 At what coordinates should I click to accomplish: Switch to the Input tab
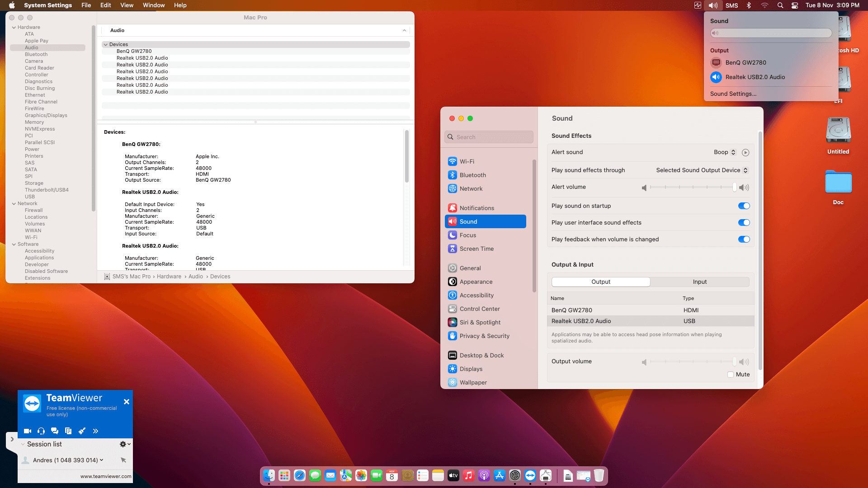tap(699, 282)
